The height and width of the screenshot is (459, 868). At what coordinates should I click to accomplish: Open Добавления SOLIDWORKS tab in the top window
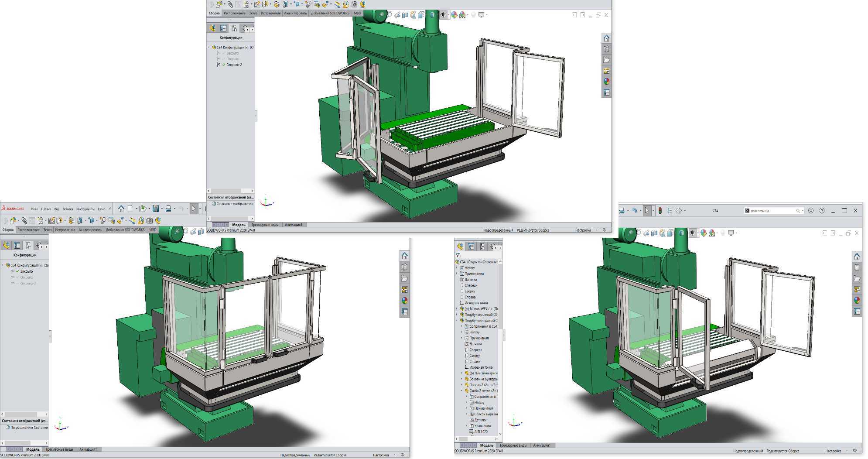click(330, 13)
